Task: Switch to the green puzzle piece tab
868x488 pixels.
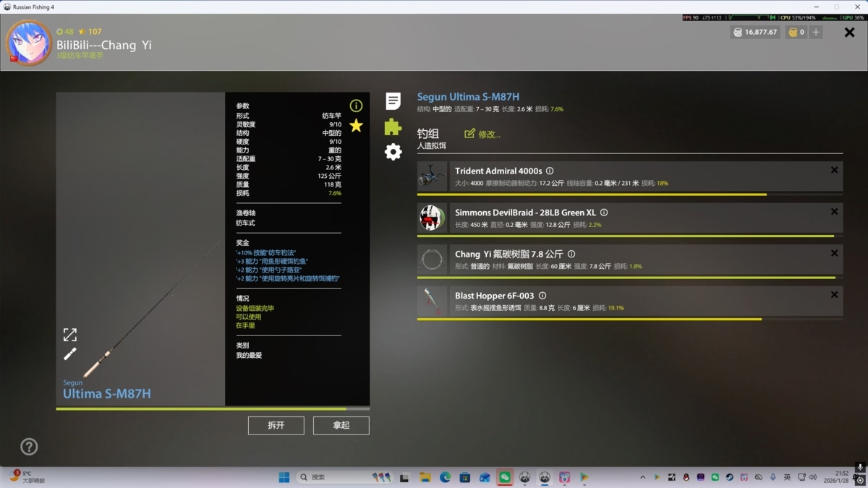Action: (x=393, y=127)
